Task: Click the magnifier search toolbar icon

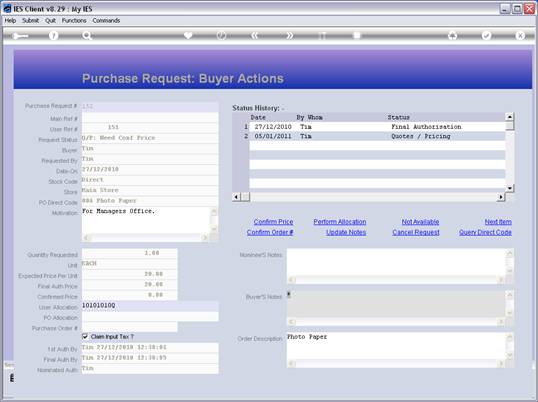Action: (87, 35)
